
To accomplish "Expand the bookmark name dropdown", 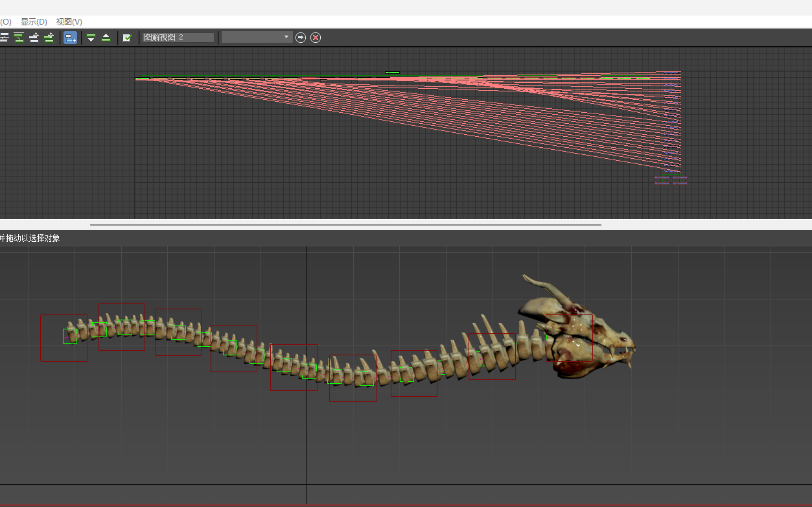I will (286, 38).
